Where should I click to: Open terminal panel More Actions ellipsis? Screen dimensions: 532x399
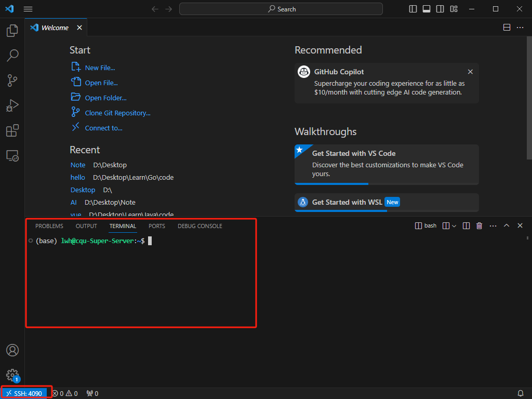pyautogui.click(x=493, y=225)
